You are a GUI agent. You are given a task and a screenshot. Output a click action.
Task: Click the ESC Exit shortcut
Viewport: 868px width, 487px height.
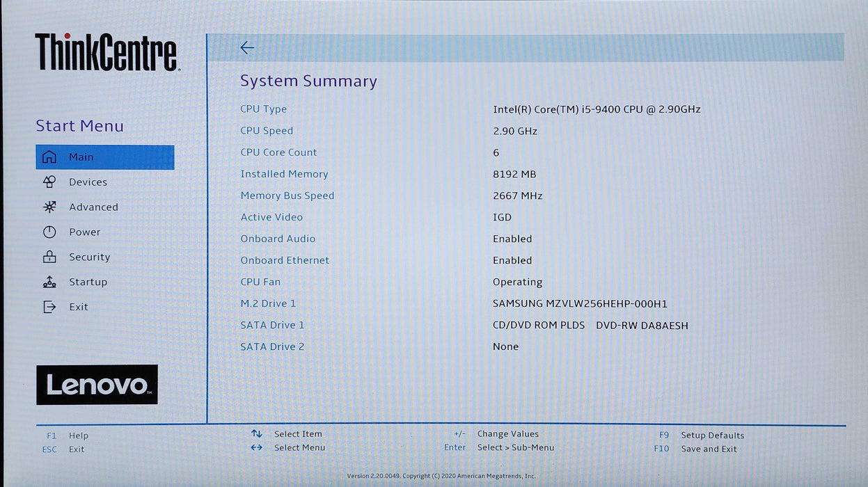(x=63, y=449)
